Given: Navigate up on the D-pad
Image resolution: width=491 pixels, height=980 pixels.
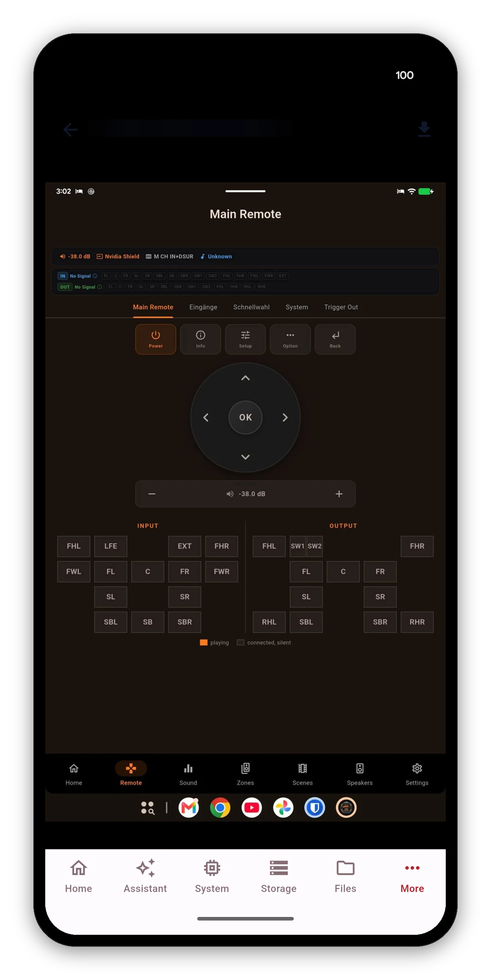Looking at the screenshot, I should click(x=245, y=378).
